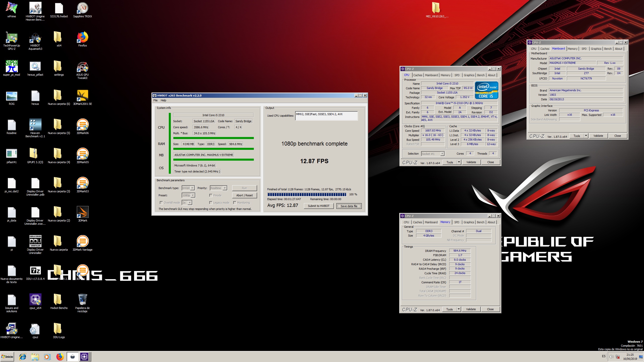Select TechPowerUp GPU-Z desktop icon
The width and height of the screenshot is (644, 362).
pos(12,41)
